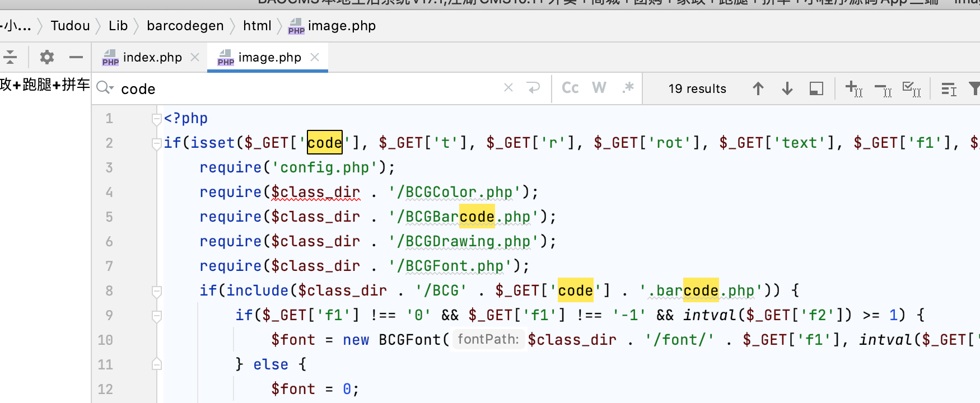Click the fontPath: parameter hint
Screen dimensions: 980x403
(x=488, y=339)
